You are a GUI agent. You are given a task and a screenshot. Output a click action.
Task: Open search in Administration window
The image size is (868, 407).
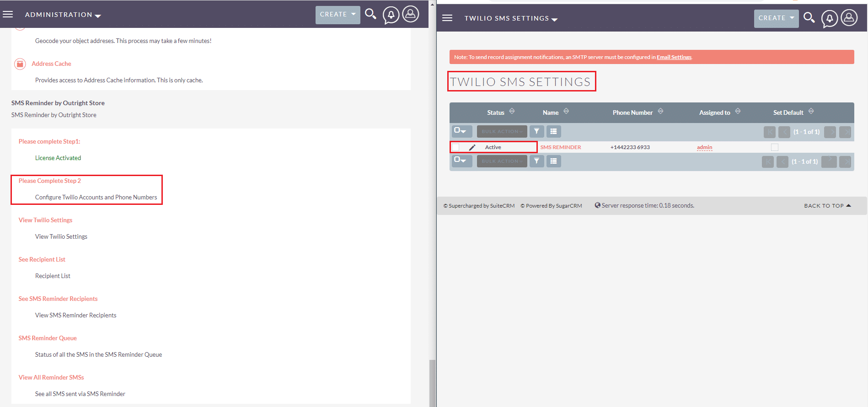point(370,14)
